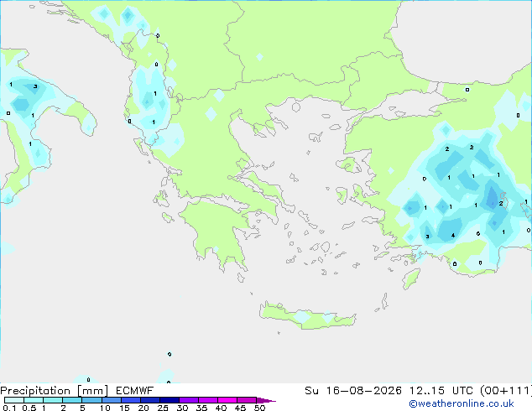
Task: Click the "15" legend scale value
Action: 124,408
